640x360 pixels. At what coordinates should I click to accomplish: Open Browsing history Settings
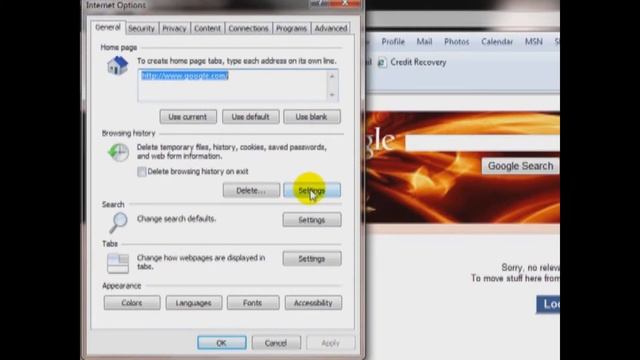(312, 190)
